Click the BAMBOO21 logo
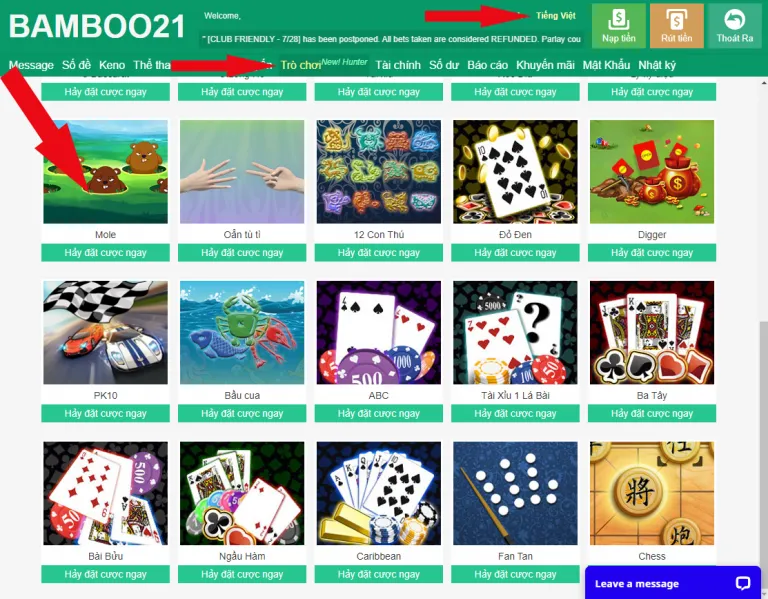Image resolution: width=768 pixels, height=599 pixels. tap(97, 26)
